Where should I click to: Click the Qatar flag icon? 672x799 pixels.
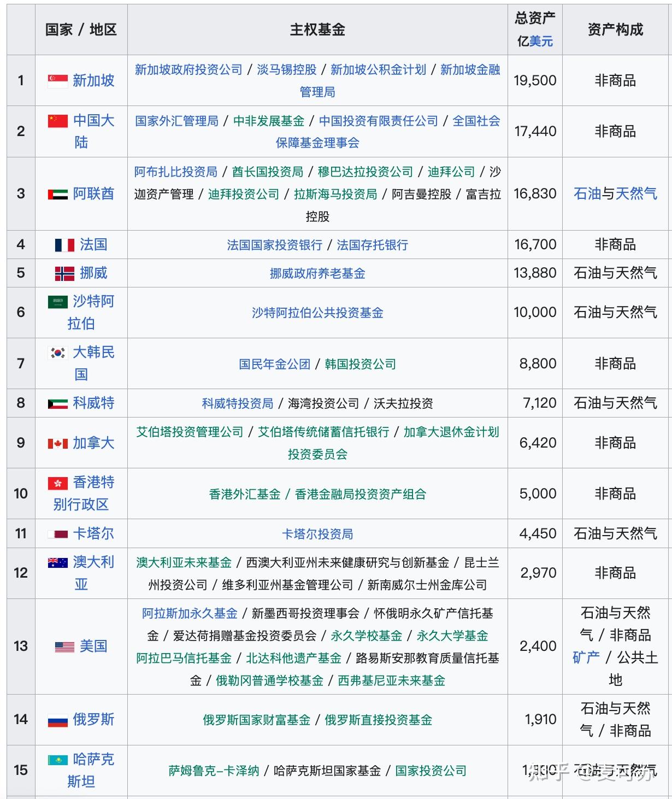(57, 534)
